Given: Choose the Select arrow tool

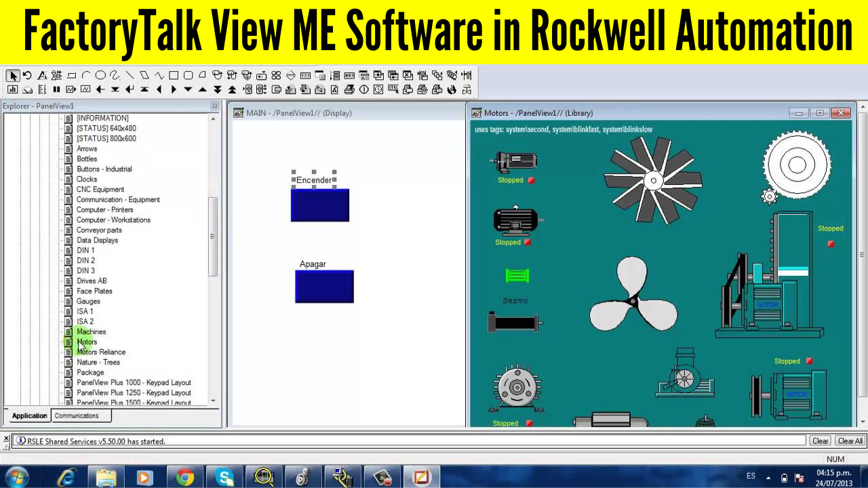Looking at the screenshot, I should 13,75.
